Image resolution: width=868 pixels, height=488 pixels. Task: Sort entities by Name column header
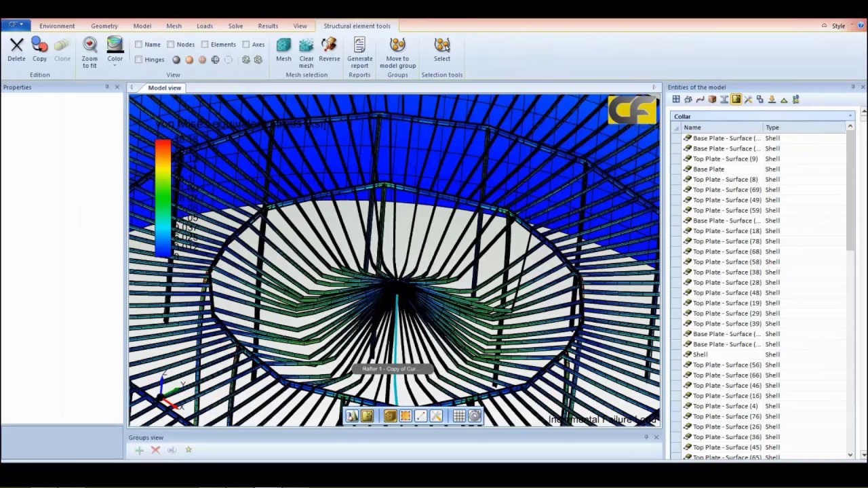(721, 127)
